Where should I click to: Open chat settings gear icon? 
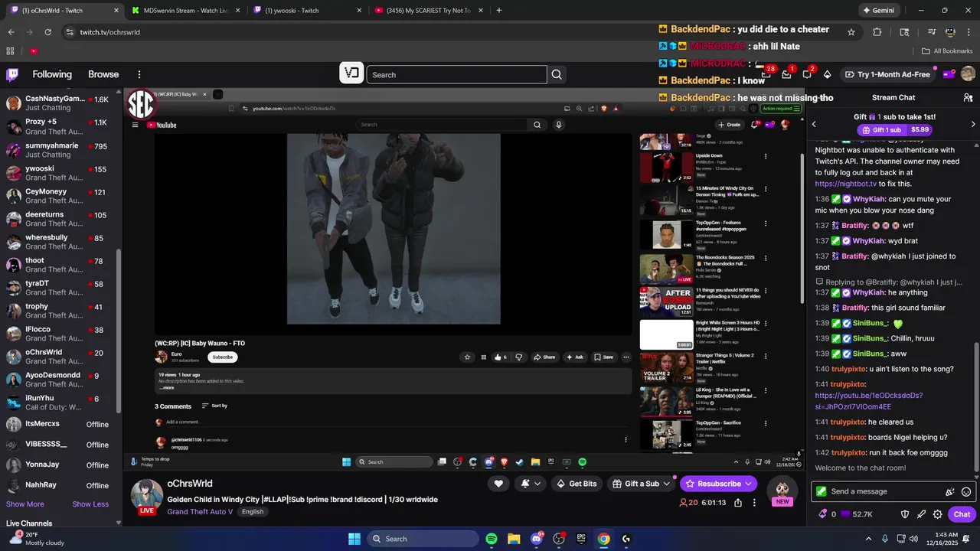[937, 514]
